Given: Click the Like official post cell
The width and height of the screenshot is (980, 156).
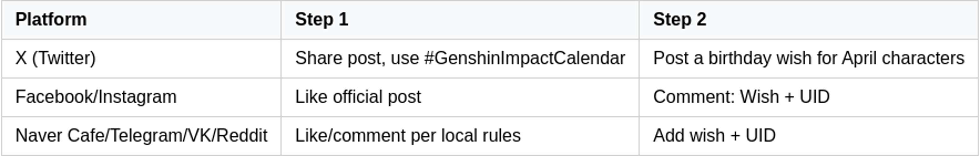Looking at the screenshot, I should point(358,97).
